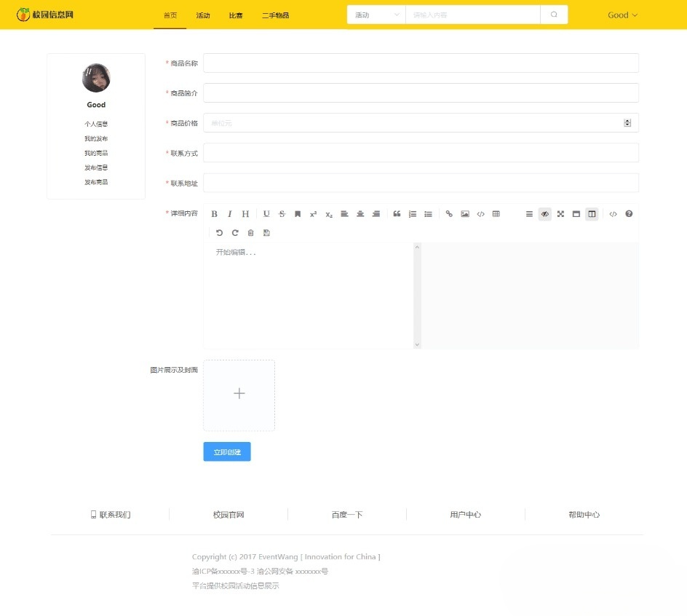Apply strikethrough formatting
Image resolution: width=687 pixels, height=616 pixels.
tap(282, 213)
